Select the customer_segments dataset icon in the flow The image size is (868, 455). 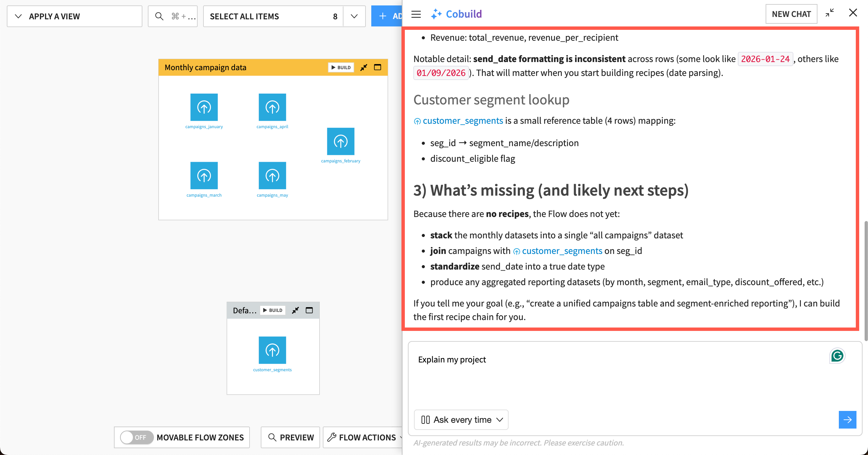[x=272, y=350]
